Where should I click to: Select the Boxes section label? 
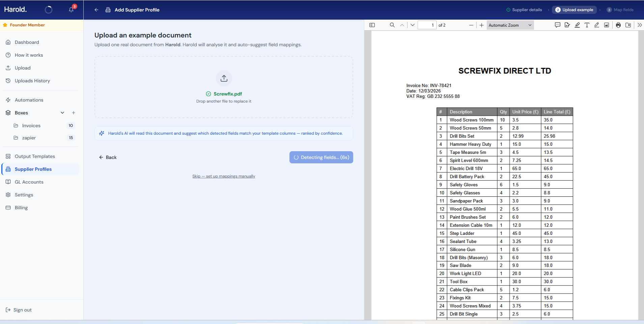21,113
